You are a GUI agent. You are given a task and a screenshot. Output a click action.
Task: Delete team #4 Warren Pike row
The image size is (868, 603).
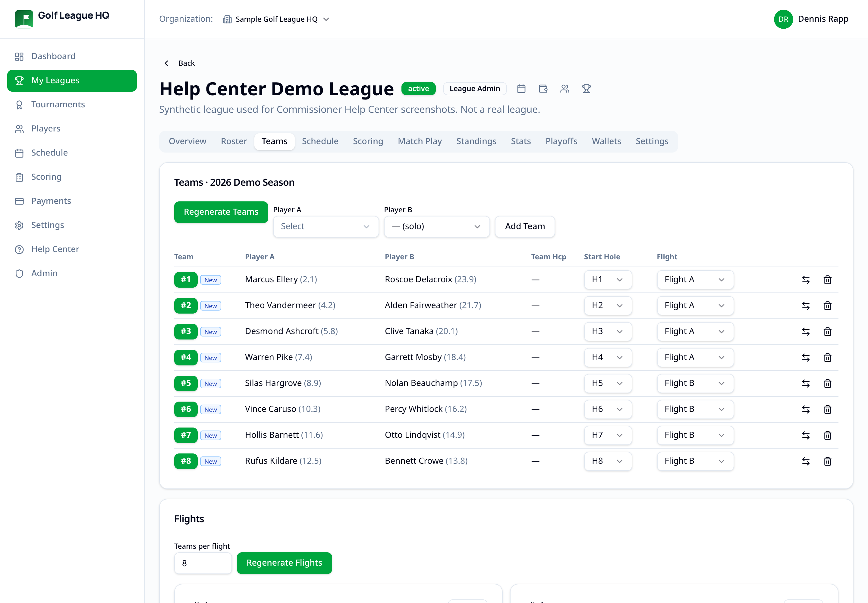pyautogui.click(x=827, y=357)
